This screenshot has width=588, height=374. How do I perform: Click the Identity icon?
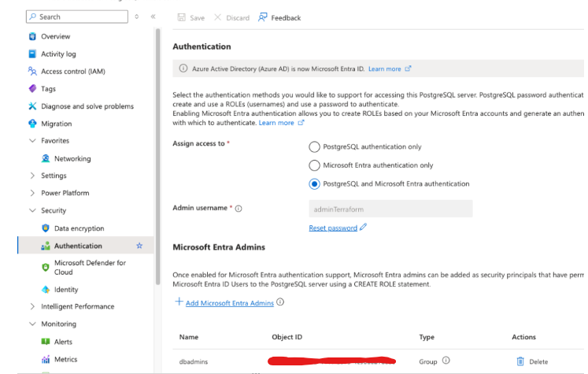(x=46, y=289)
